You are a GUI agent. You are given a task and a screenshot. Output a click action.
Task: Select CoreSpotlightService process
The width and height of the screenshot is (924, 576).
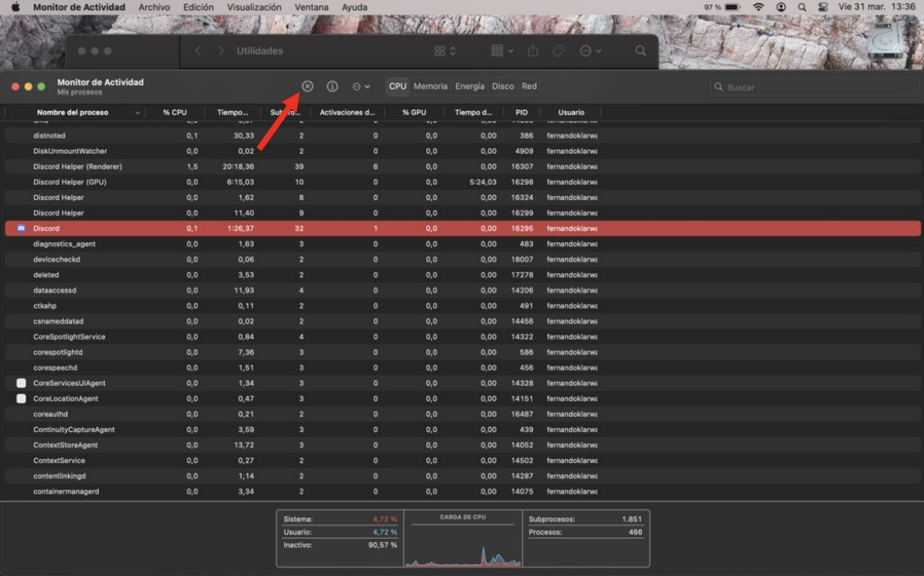point(463,336)
